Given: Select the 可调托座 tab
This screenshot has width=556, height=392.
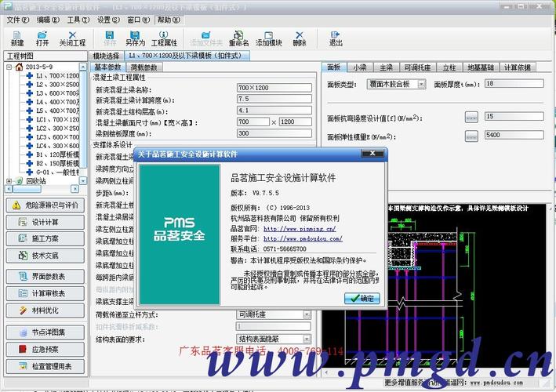Looking at the screenshot, I should point(418,67).
